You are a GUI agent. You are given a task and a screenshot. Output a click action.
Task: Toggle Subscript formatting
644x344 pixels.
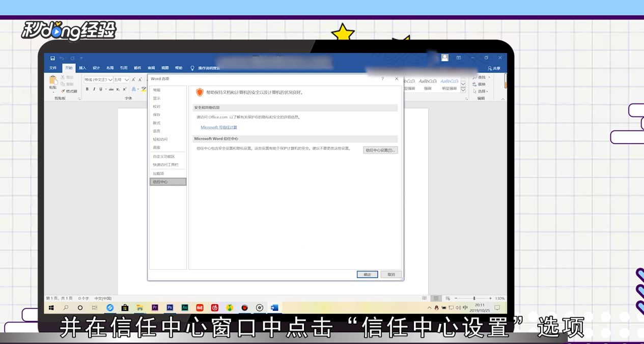[118, 89]
